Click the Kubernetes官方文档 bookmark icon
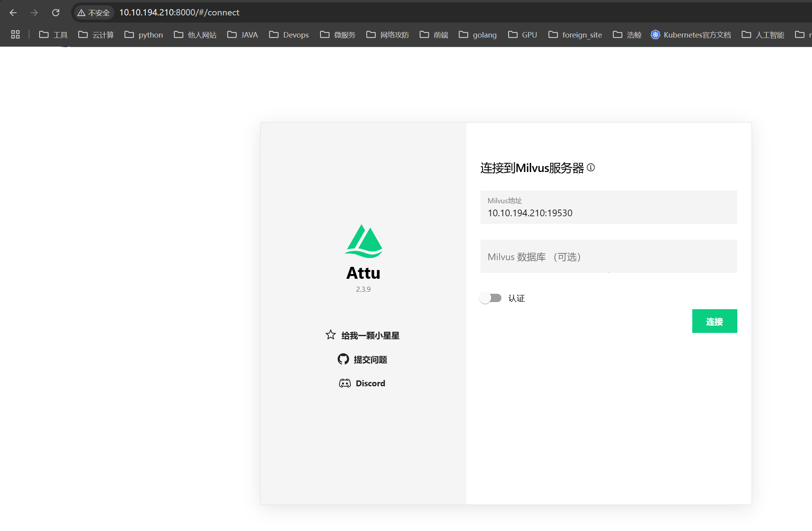812x531 pixels. (x=655, y=35)
